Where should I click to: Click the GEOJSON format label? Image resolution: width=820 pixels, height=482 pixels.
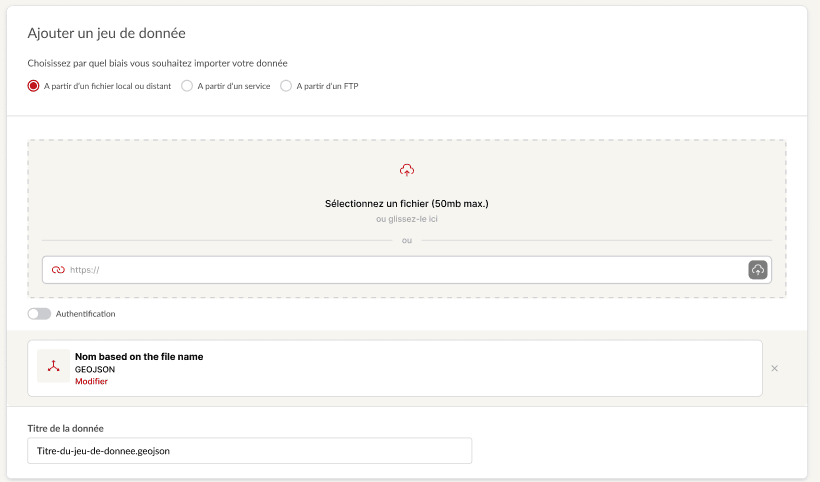(x=95, y=369)
